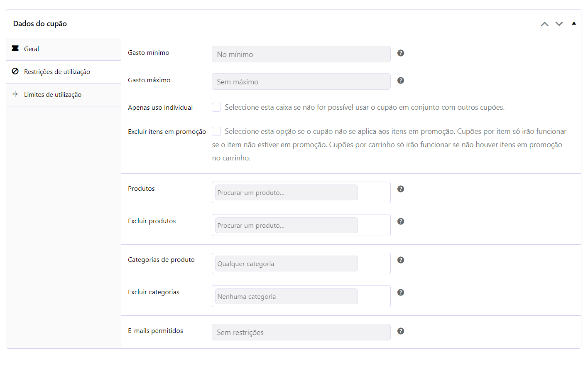Show help for the Produtos field
Image resolution: width=588 pixels, height=367 pixels.
(x=401, y=189)
